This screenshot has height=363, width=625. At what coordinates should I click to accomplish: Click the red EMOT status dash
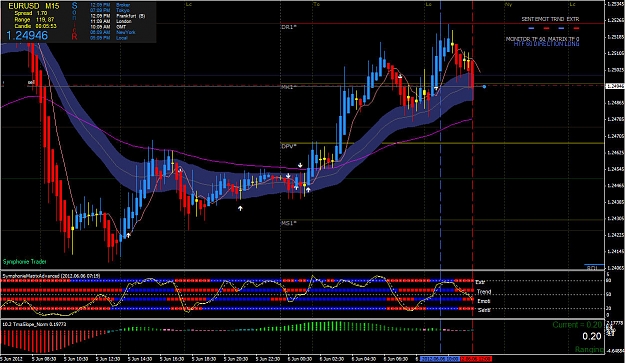pyautogui.click(x=546, y=28)
